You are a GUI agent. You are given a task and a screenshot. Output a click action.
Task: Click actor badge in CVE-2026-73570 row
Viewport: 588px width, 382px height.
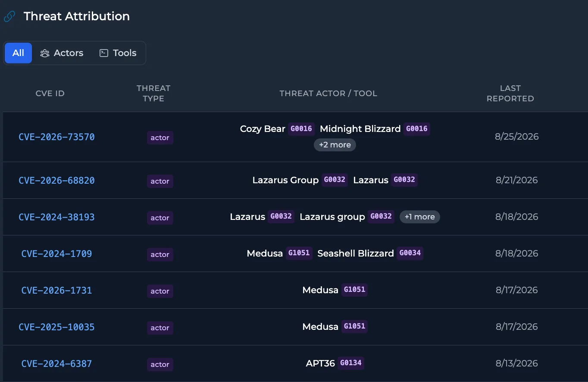coord(160,138)
